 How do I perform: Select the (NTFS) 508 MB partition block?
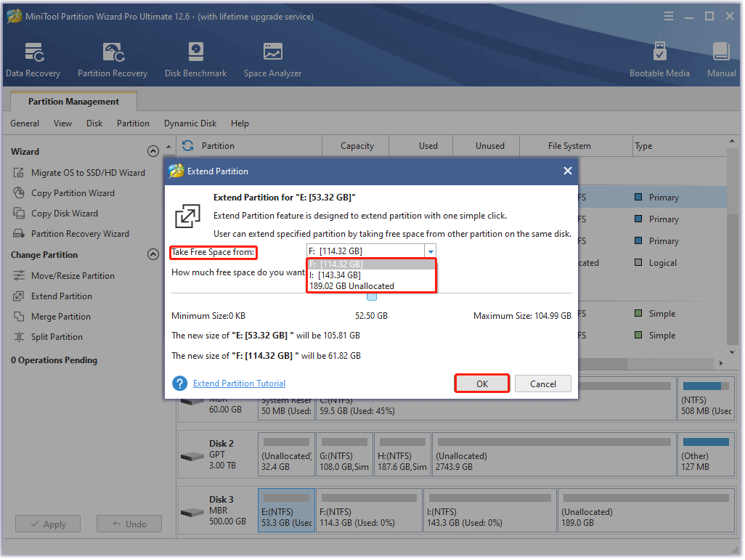706,399
